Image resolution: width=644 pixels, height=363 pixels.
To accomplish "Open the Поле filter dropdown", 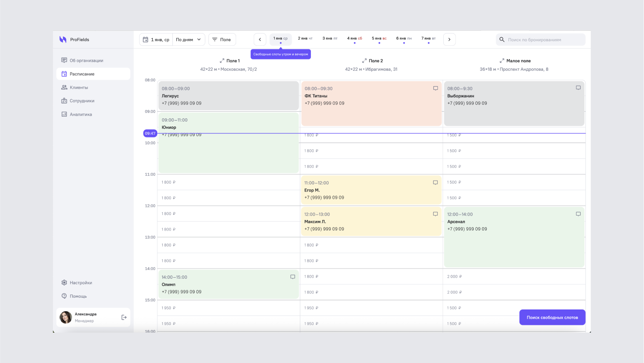I will tap(222, 39).
